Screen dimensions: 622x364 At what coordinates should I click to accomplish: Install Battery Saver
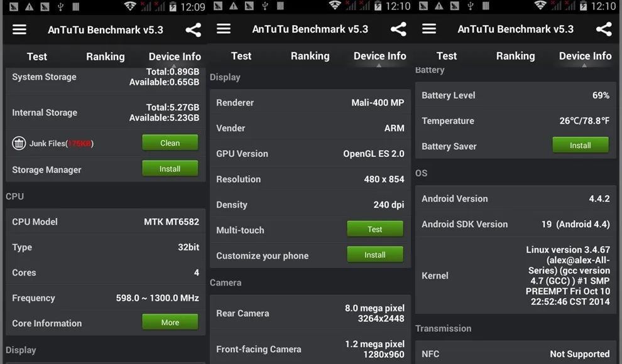pyautogui.click(x=581, y=145)
